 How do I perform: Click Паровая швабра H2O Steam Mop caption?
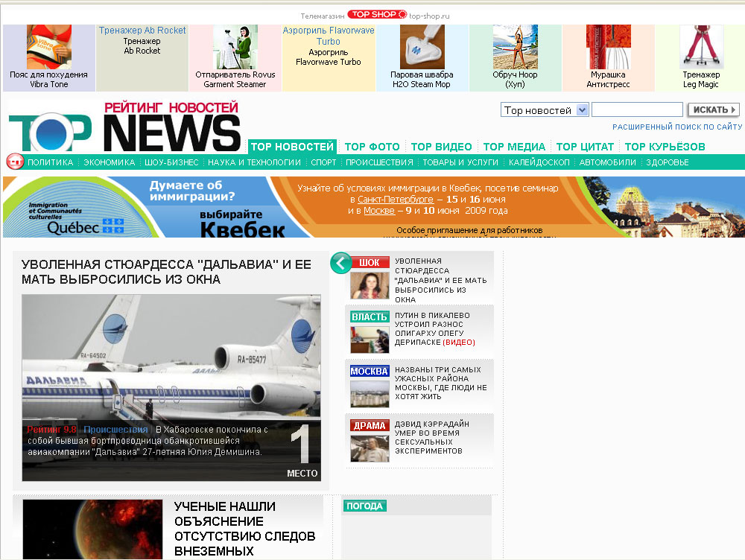422,80
